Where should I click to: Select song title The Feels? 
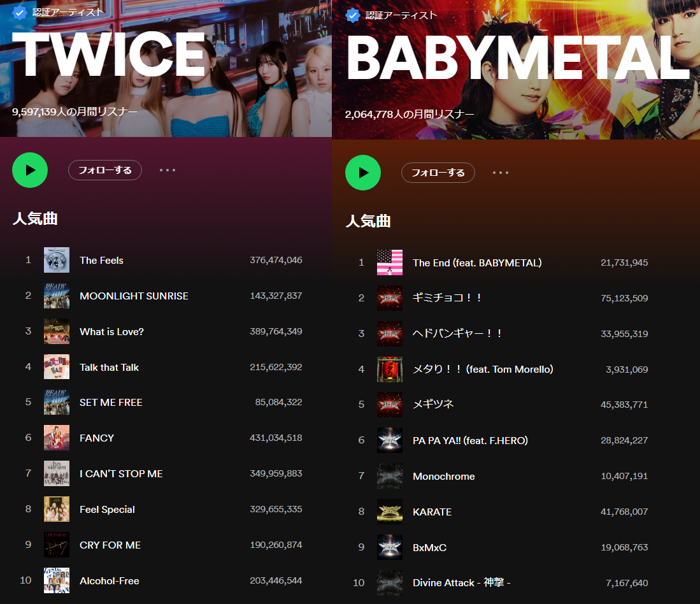(101, 260)
